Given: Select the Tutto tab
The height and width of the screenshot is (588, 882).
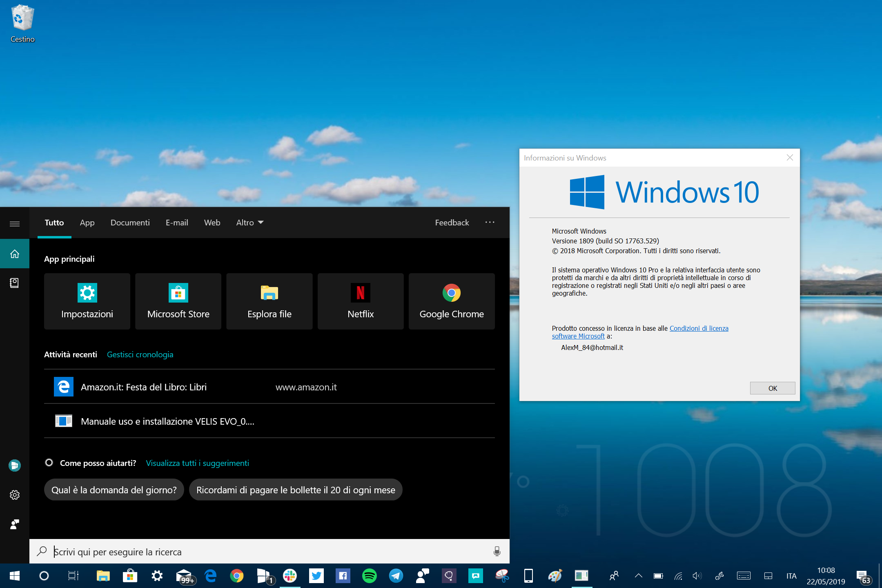Looking at the screenshot, I should tap(54, 223).
